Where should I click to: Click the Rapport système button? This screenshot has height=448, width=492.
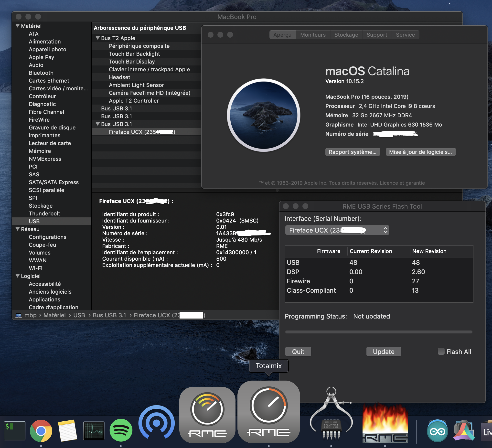click(x=353, y=152)
